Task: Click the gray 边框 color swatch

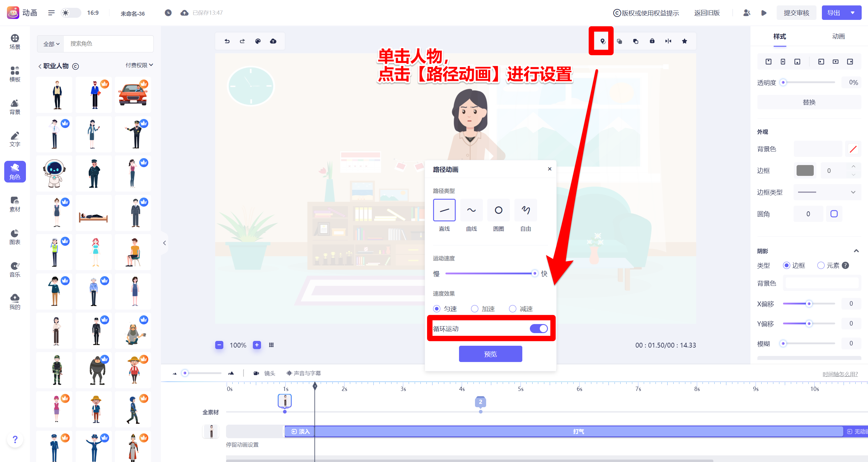Action: tap(805, 170)
